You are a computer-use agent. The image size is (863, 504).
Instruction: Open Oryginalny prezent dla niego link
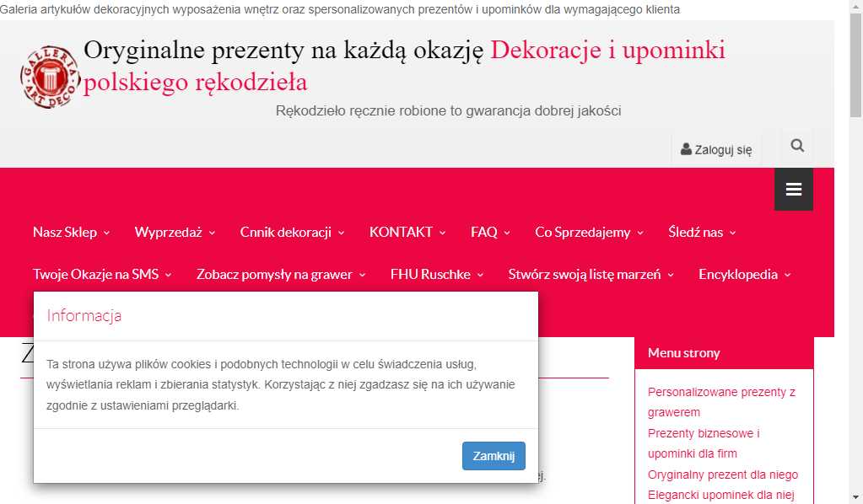tap(723, 475)
